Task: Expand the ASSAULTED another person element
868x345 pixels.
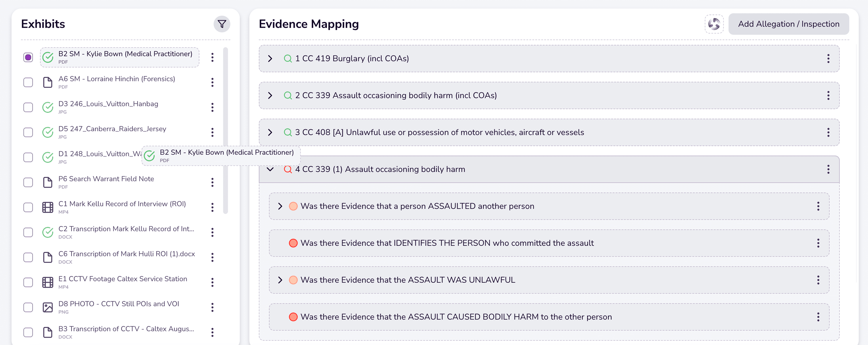Action: click(x=280, y=206)
